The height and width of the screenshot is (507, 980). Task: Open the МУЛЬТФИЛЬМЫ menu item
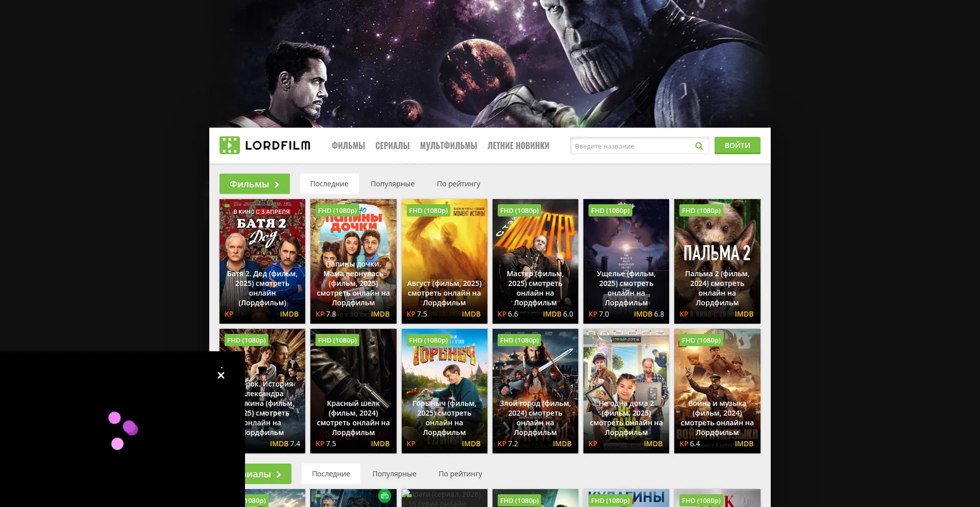(x=449, y=146)
